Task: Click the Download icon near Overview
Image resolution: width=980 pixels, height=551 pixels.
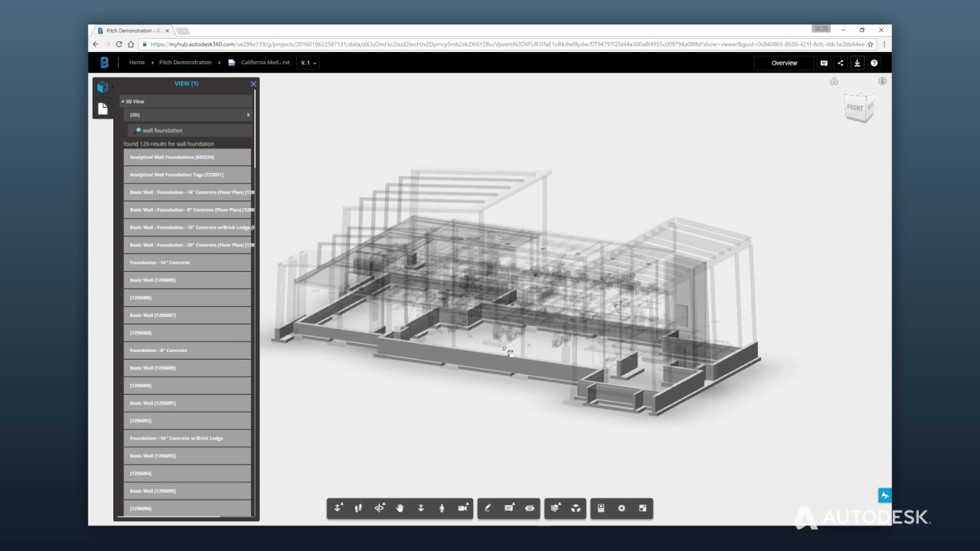Action: pyautogui.click(x=857, y=63)
